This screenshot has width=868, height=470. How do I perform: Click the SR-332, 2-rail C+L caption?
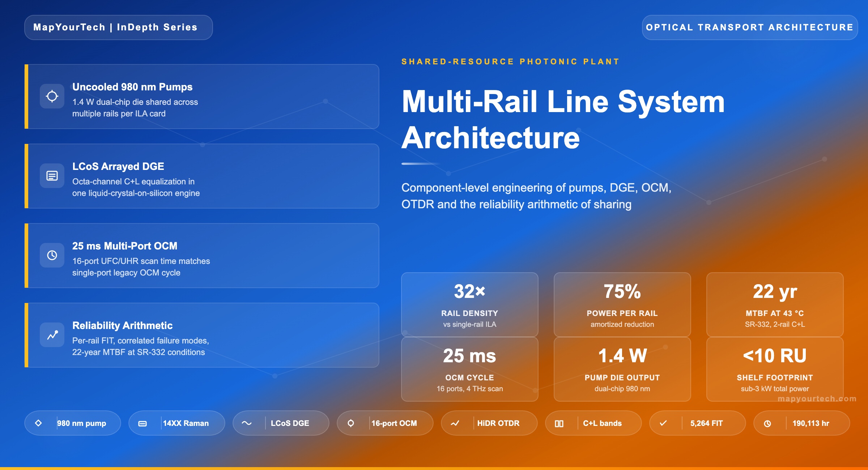(775, 324)
